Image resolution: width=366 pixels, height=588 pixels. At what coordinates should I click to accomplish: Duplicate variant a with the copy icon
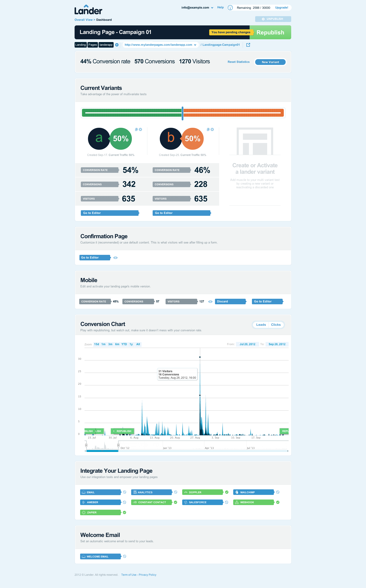point(136,130)
